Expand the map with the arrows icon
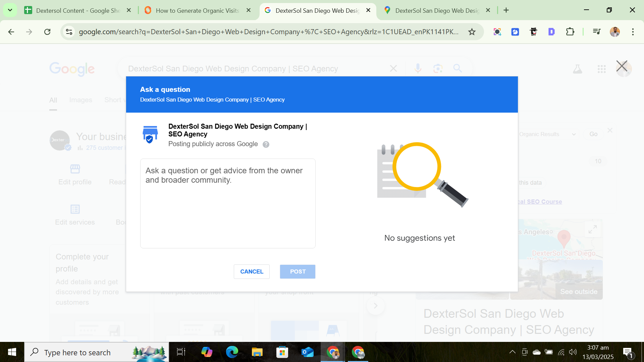This screenshot has height=362, width=644. click(x=593, y=230)
